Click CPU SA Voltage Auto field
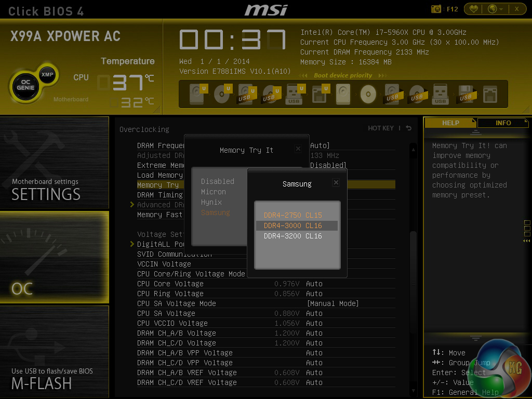This screenshot has width=532, height=399. coord(314,313)
